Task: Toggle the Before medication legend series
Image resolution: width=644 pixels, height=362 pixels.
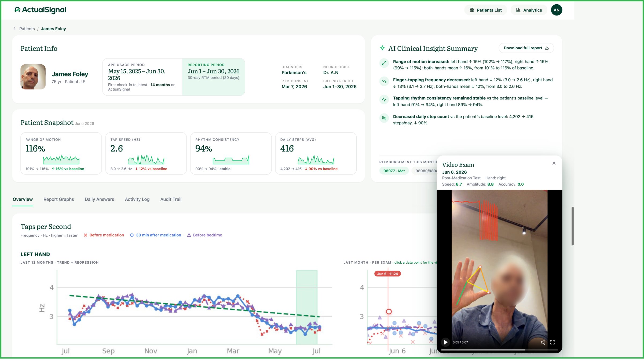Action: 104,235
